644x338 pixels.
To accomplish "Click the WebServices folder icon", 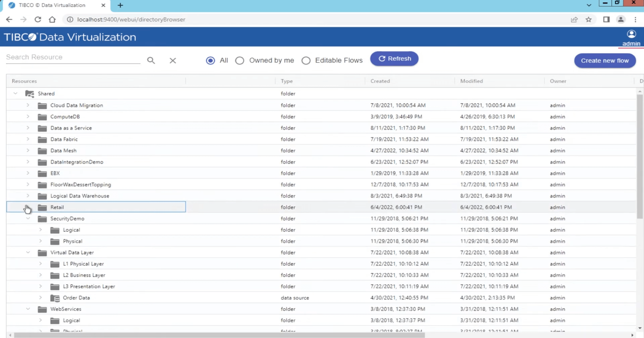I will pyautogui.click(x=42, y=309).
